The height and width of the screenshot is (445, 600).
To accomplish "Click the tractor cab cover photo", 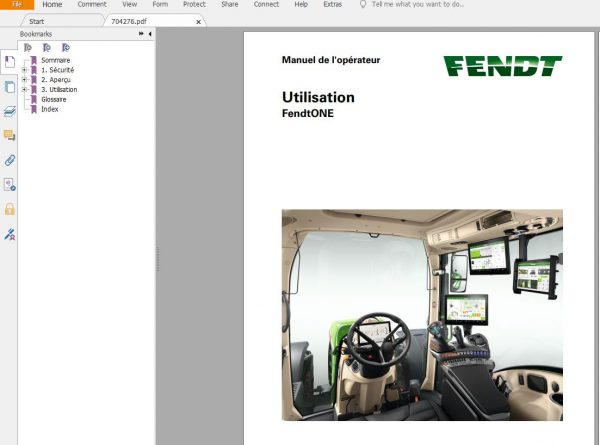I will (422, 315).
